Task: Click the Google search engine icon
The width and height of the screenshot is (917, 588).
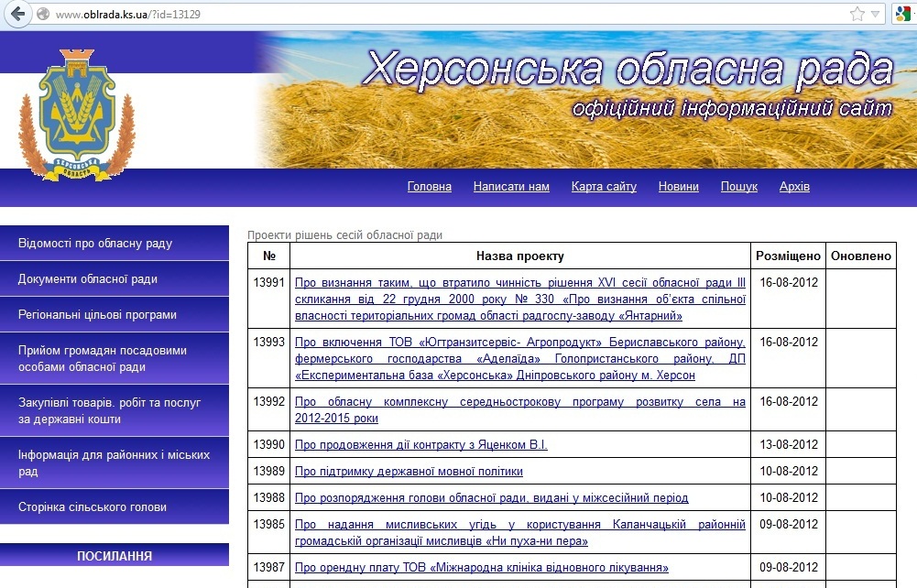Action: [x=903, y=14]
